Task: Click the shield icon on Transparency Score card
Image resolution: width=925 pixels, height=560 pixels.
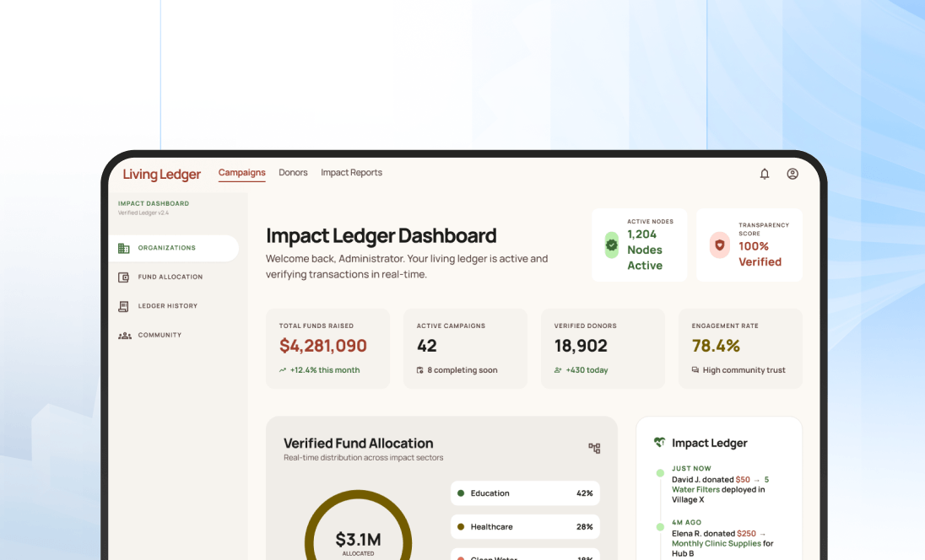Action: coord(719,245)
